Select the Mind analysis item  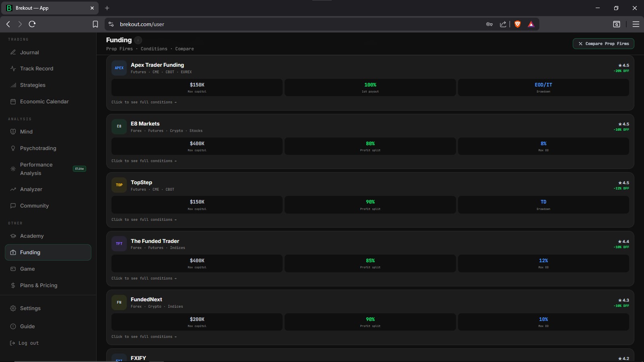coord(48,132)
